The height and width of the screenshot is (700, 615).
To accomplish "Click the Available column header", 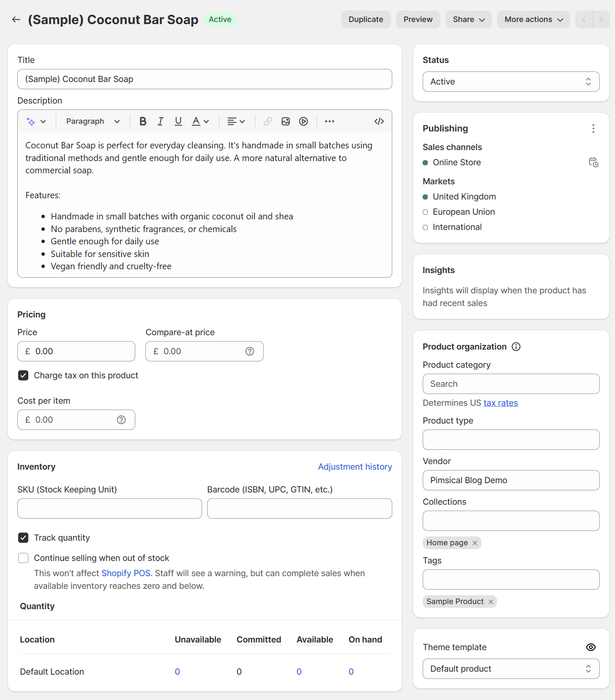I will click(315, 640).
